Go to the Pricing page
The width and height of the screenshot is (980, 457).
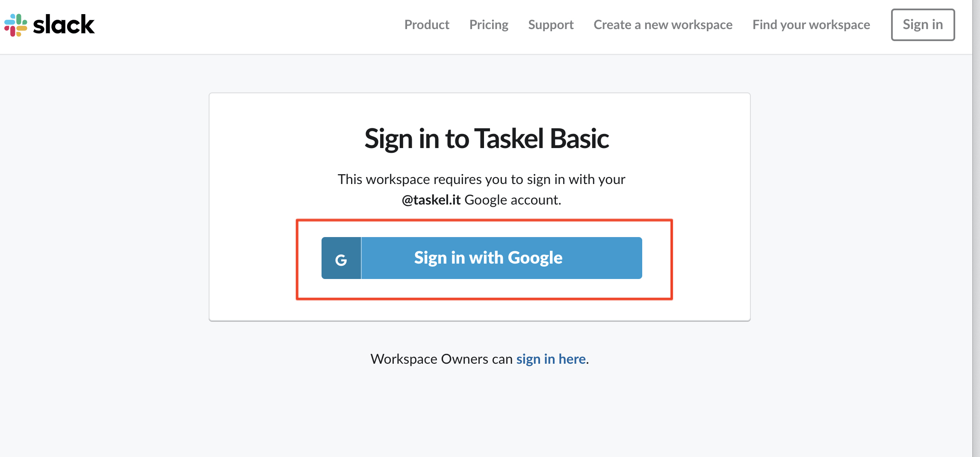click(x=489, y=25)
